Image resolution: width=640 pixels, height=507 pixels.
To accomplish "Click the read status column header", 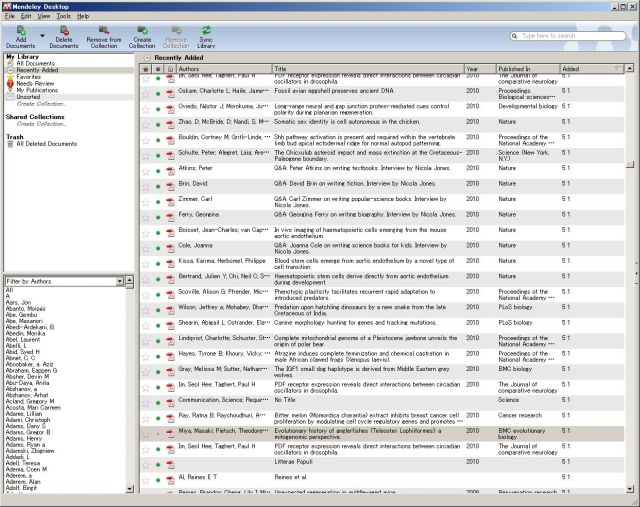I will [x=158, y=69].
